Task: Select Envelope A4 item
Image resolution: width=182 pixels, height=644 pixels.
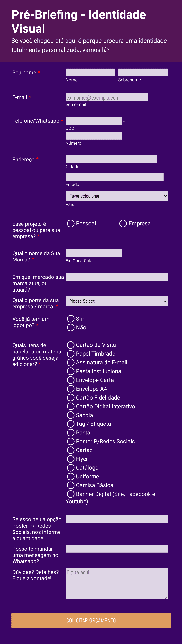Action: point(70,389)
